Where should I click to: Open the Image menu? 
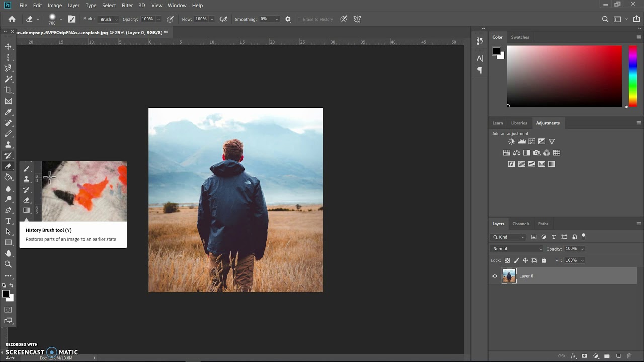click(x=55, y=5)
